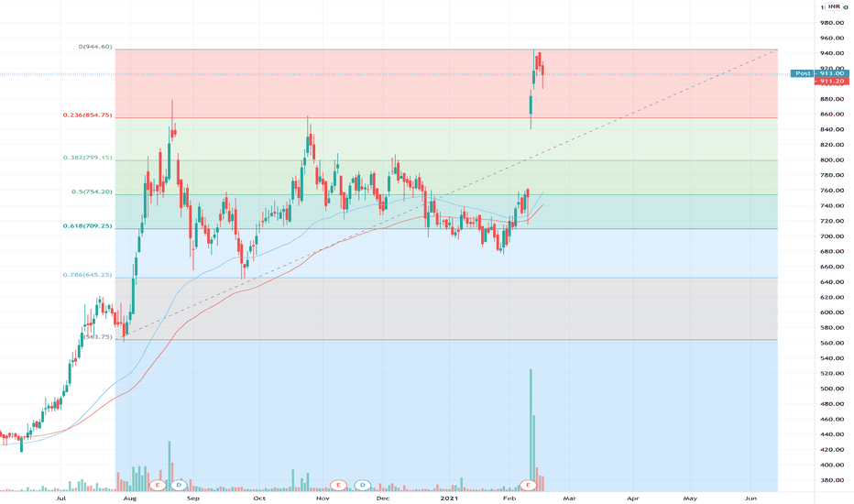
Task: Click the 880.00 price axis label
Action: click(x=832, y=99)
